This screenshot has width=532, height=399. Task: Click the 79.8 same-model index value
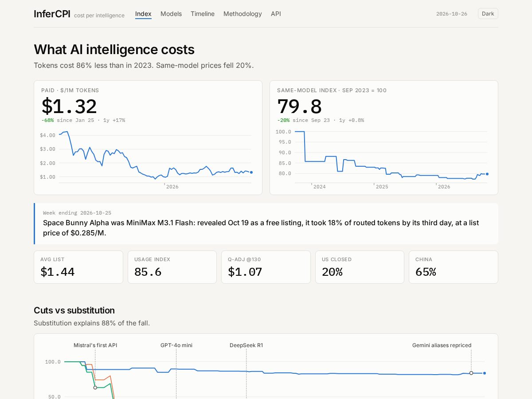pos(299,107)
